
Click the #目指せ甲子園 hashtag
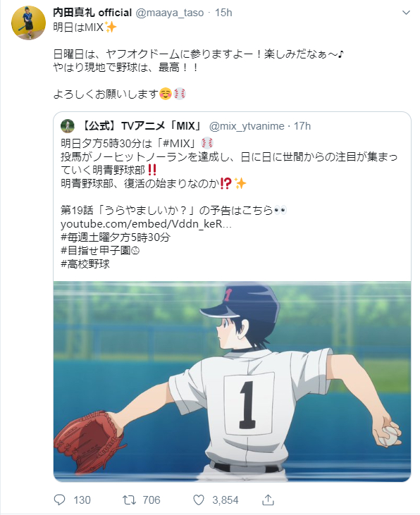tap(100, 251)
